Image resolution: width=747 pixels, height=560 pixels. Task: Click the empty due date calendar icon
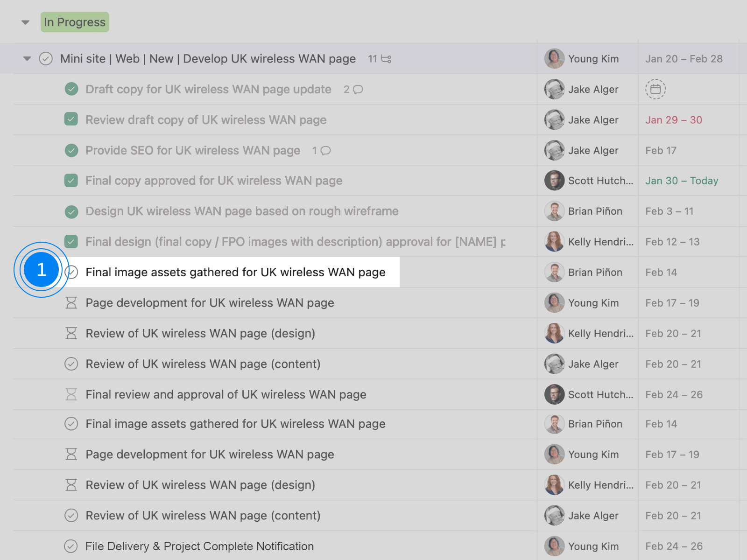pyautogui.click(x=655, y=89)
